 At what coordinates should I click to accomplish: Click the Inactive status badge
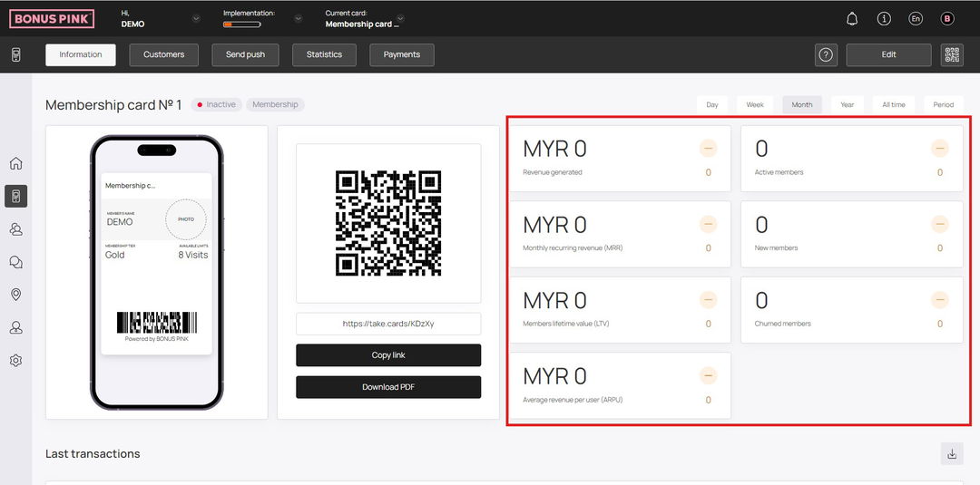[216, 105]
